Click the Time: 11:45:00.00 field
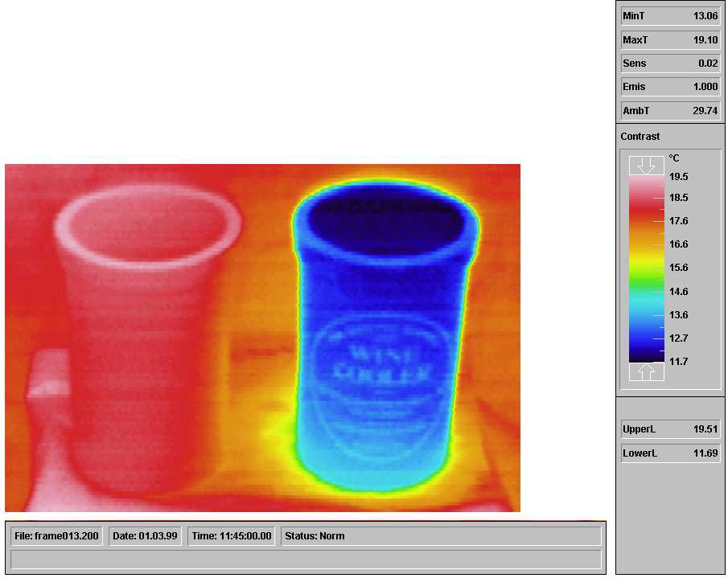The width and height of the screenshot is (728, 578). tap(231, 536)
